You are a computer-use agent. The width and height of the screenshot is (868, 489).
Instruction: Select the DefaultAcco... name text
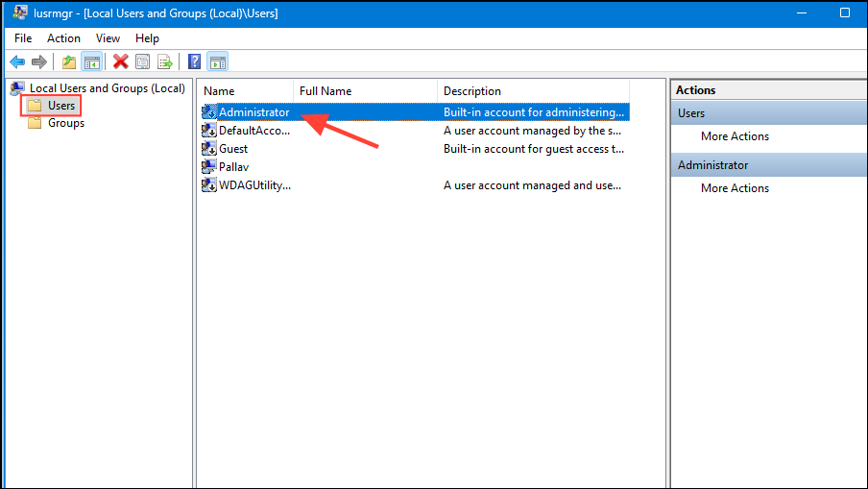(254, 131)
